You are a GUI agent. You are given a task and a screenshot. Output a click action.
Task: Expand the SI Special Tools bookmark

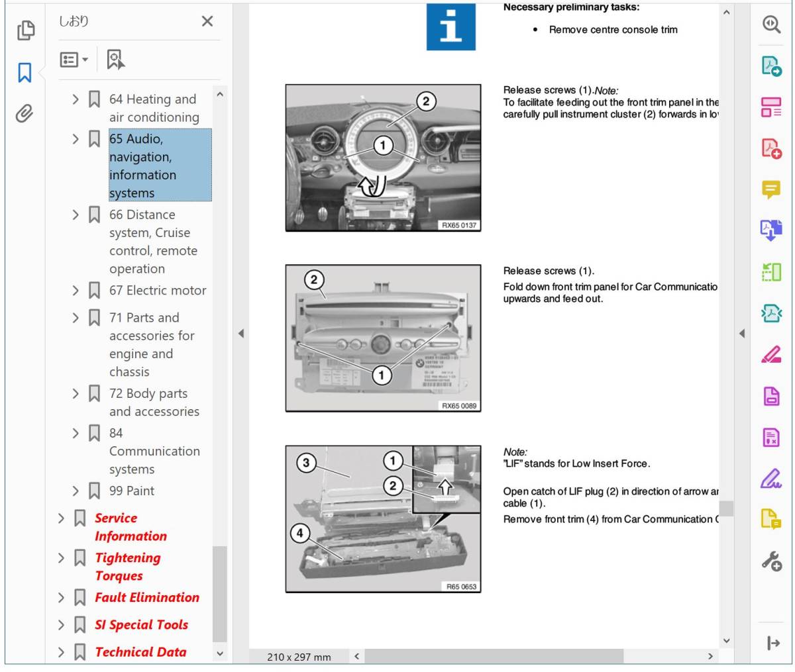(x=61, y=625)
